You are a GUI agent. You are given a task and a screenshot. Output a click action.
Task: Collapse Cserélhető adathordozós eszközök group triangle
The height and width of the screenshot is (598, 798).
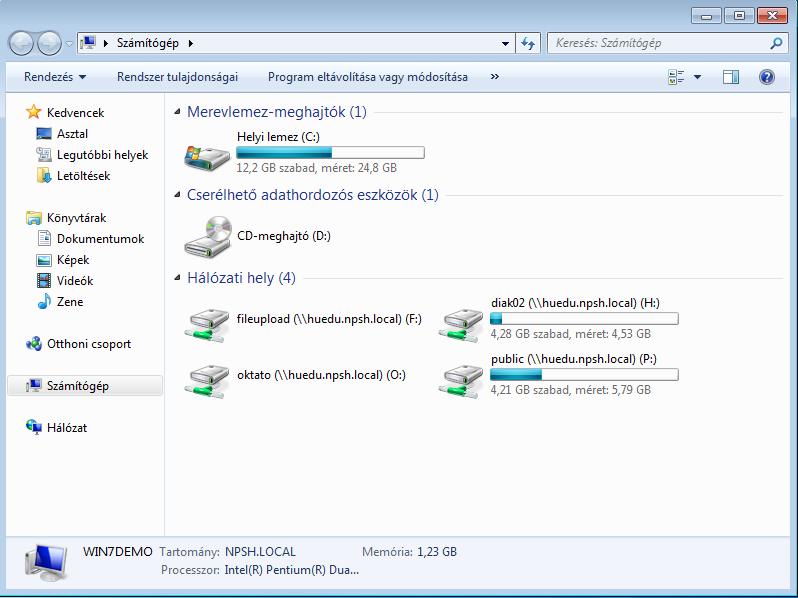point(177,194)
